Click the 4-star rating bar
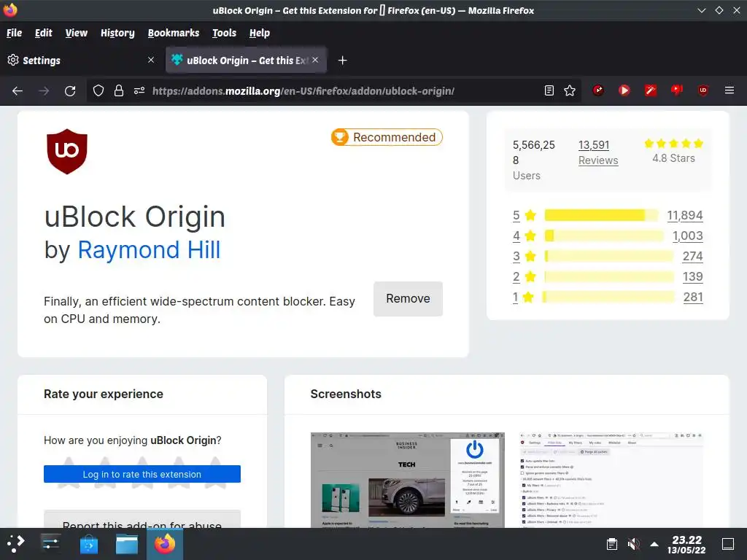Image resolution: width=747 pixels, height=560 pixels. [604, 236]
